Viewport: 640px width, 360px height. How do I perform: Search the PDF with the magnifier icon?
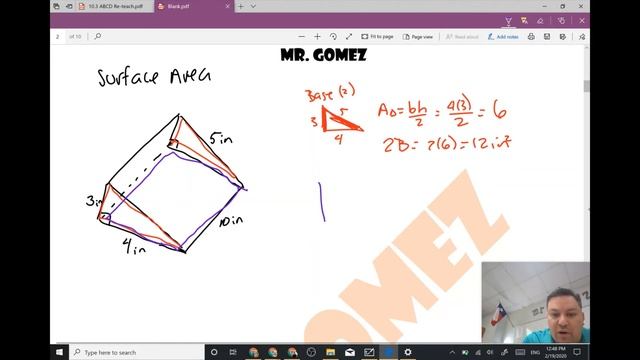(98, 36)
